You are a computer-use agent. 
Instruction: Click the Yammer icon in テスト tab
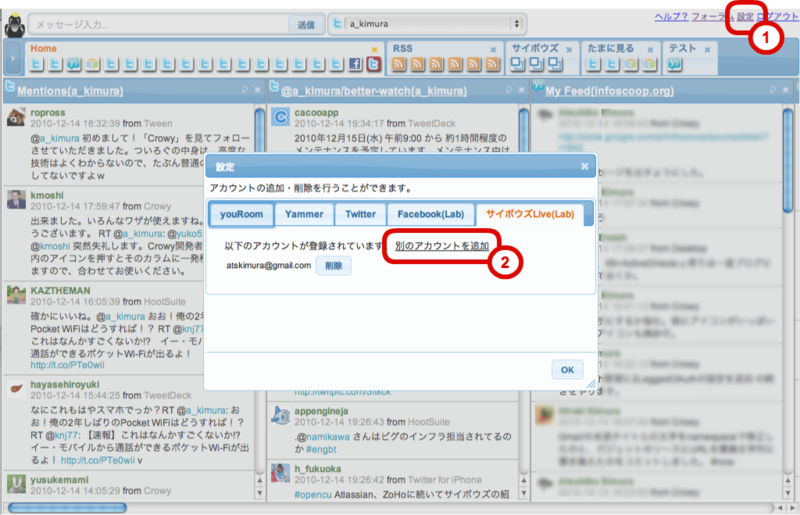tap(674, 64)
